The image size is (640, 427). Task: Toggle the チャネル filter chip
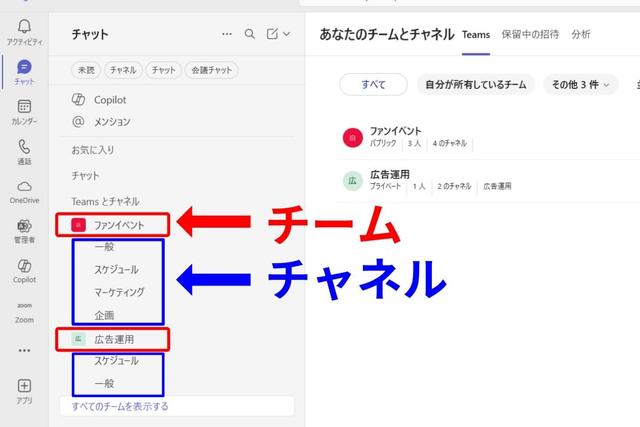click(123, 70)
